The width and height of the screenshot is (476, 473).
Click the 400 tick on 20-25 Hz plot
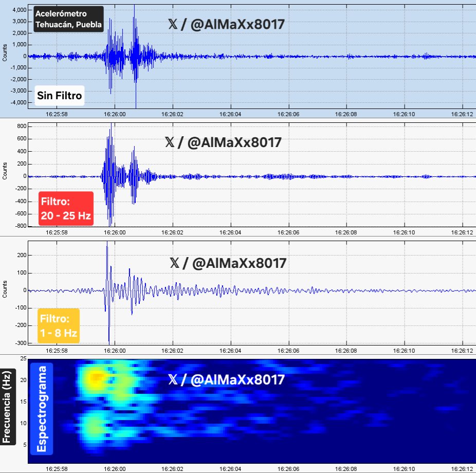22,151
